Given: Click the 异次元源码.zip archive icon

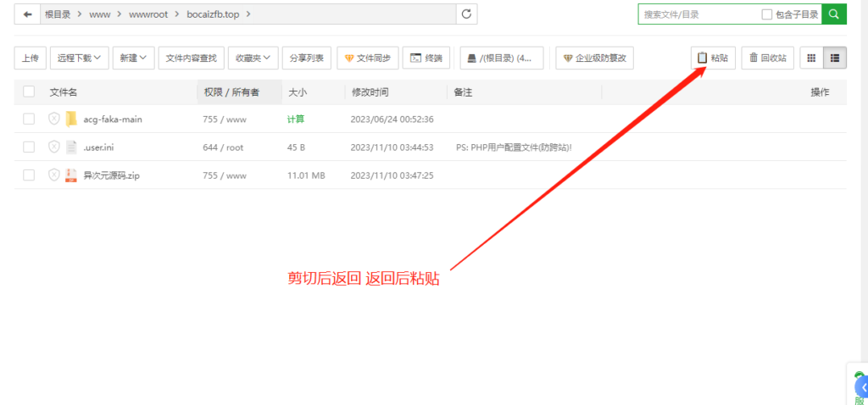Looking at the screenshot, I should (71, 175).
